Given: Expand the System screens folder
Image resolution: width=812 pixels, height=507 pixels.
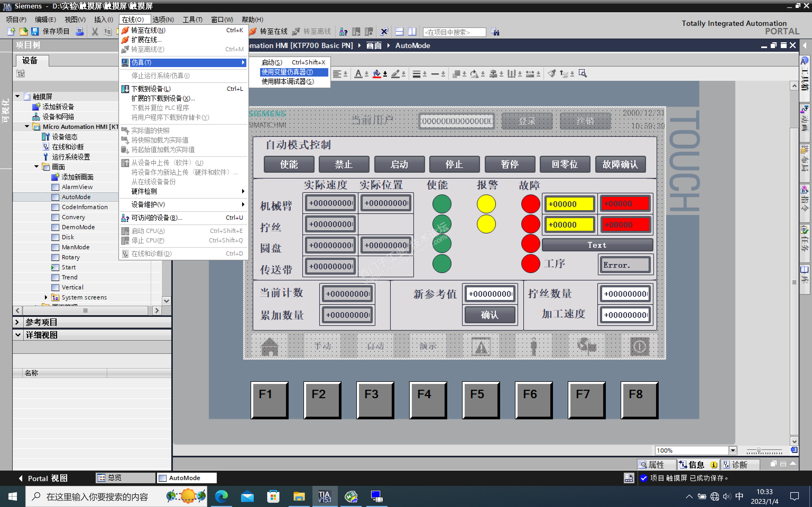Looking at the screenshot, I should point(46,297).
